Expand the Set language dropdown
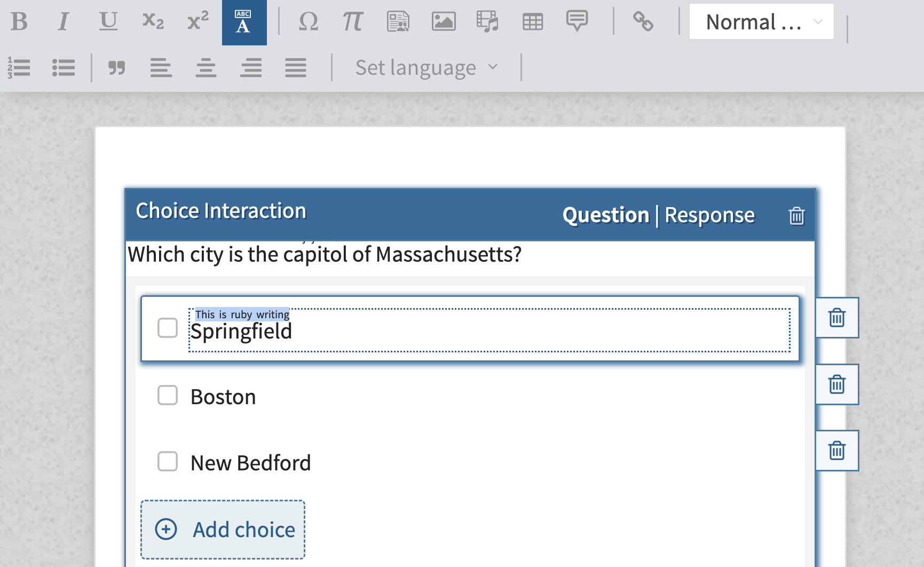This screenshot has width=924, height=567. click(x=426, y=68)
